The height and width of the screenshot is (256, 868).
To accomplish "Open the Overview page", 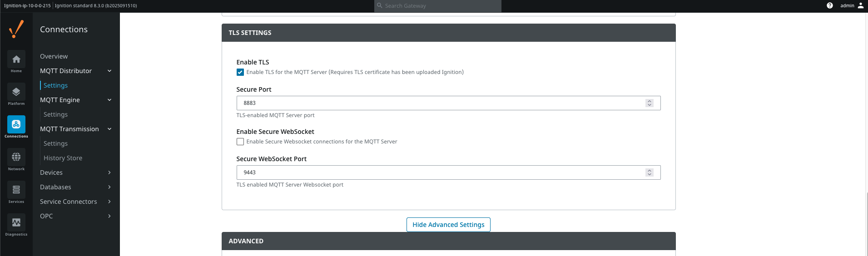I will pos(54,56).
